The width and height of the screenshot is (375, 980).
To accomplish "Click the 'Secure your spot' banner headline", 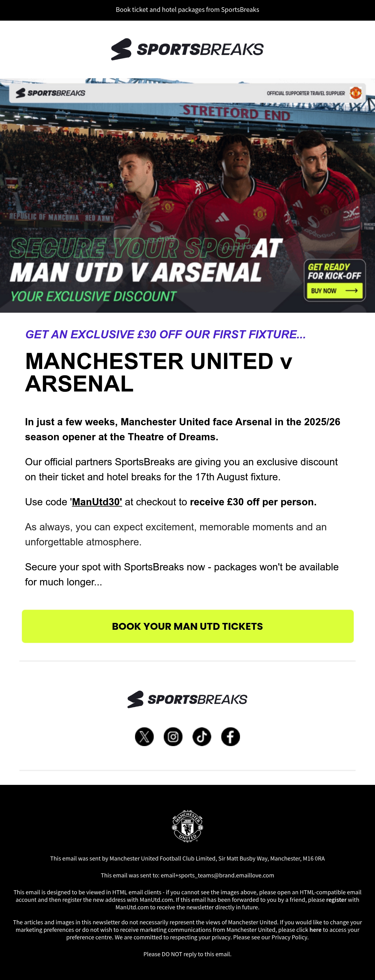I will point(147,260).
